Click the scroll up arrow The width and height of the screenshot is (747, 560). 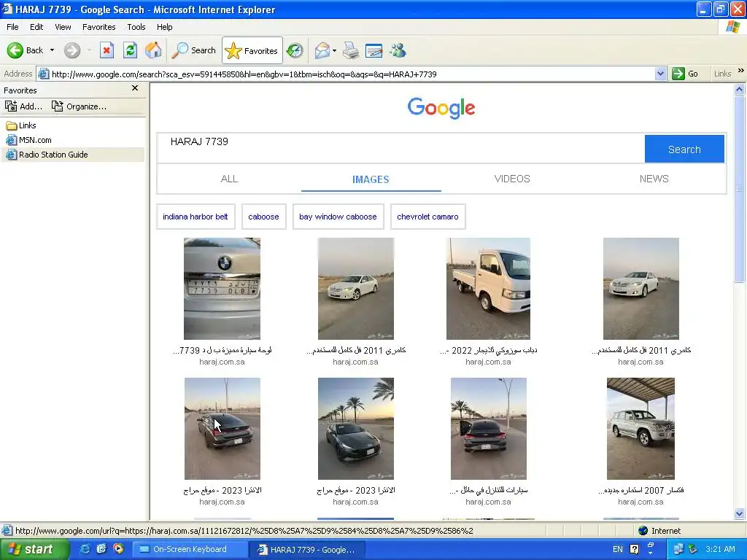point(740,89)
